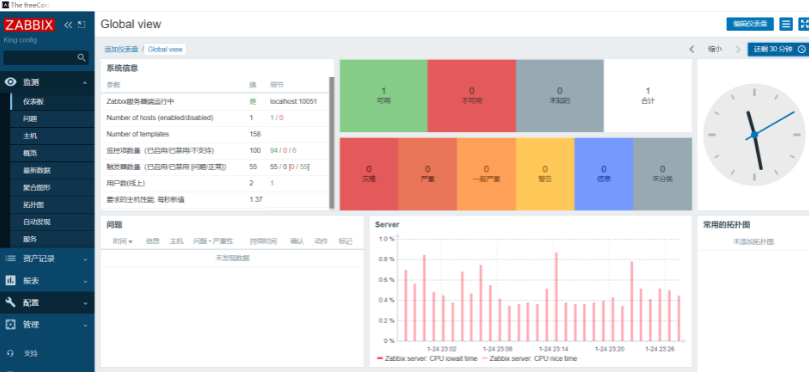Viewport: 809px width, 372px height.
Task: Click the value 1.37 in system information
Action: [256, 199]
